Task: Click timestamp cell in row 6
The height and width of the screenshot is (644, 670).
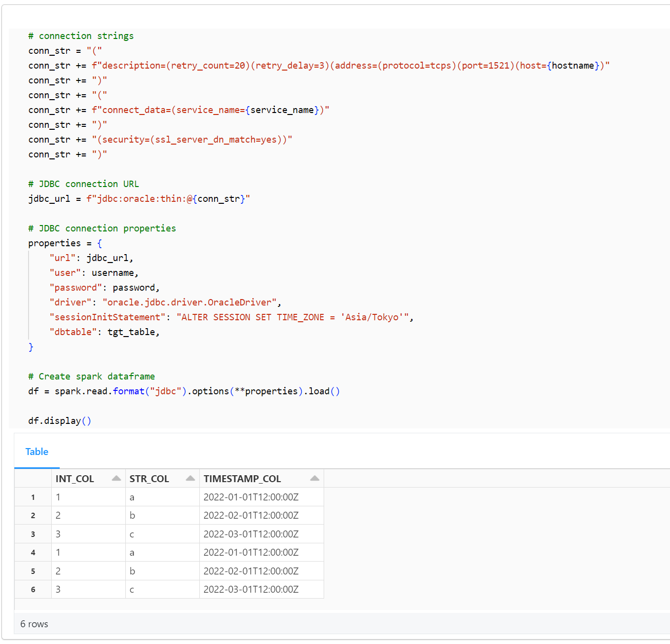Action: point(261,589)
